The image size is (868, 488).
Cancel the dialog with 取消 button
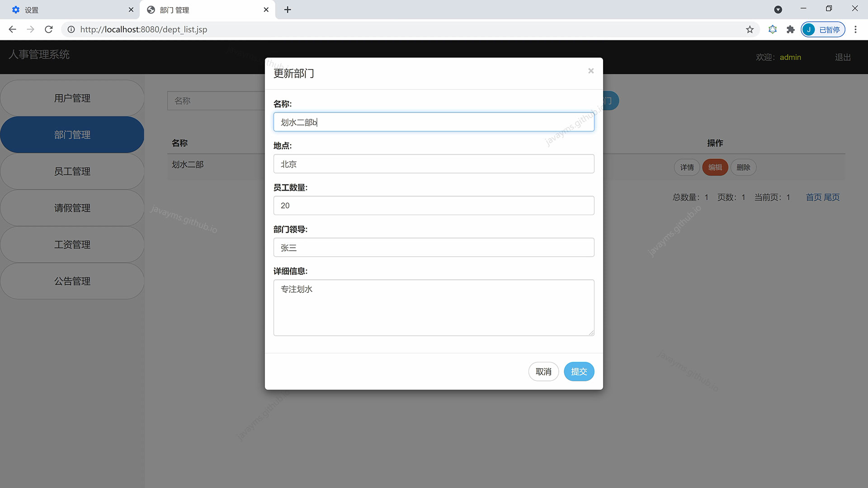tap(543, 371)
